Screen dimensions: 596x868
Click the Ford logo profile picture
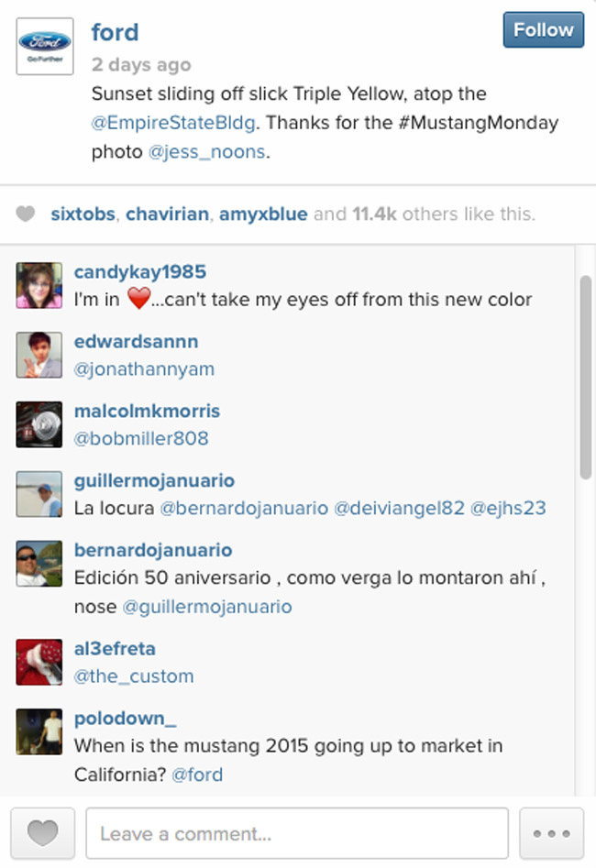pyautogui.click(x=45, y=46)
